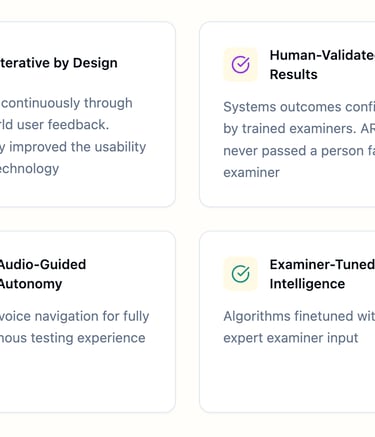Click the word Results under Human-Validated
The width and height of the screenshot is (375, 437).
point(293,74)
